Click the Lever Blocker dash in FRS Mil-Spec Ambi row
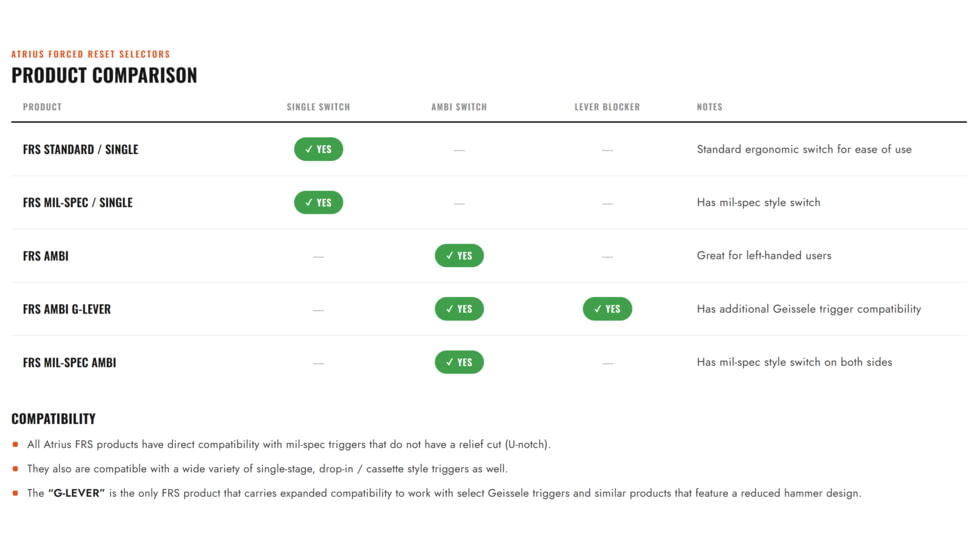Image resolution: width=978 pixels, height=550 pixels. coord(607,363)
